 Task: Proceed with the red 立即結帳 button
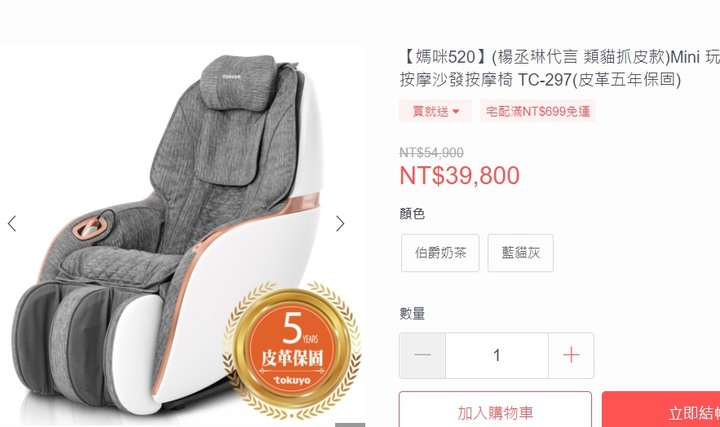(661, 410)
